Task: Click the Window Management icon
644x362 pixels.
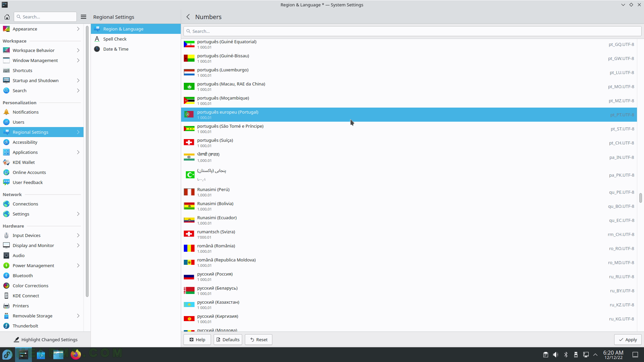Action: (x=6, y=60)
